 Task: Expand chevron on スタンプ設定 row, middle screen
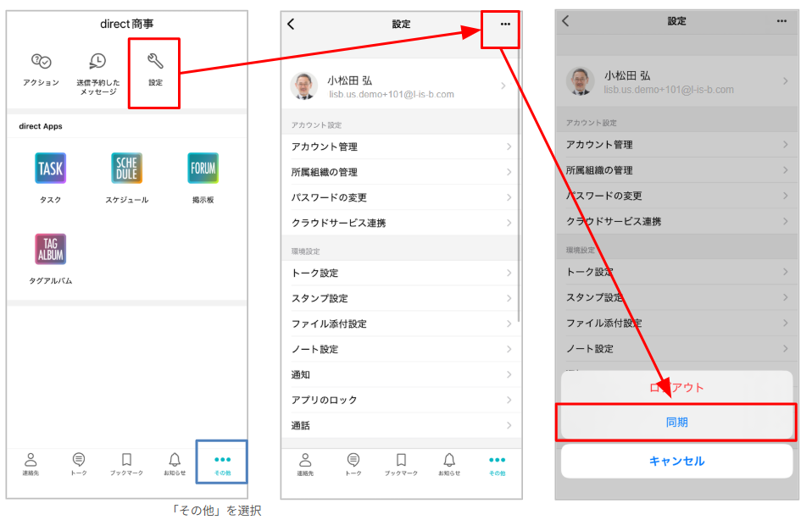509,298
